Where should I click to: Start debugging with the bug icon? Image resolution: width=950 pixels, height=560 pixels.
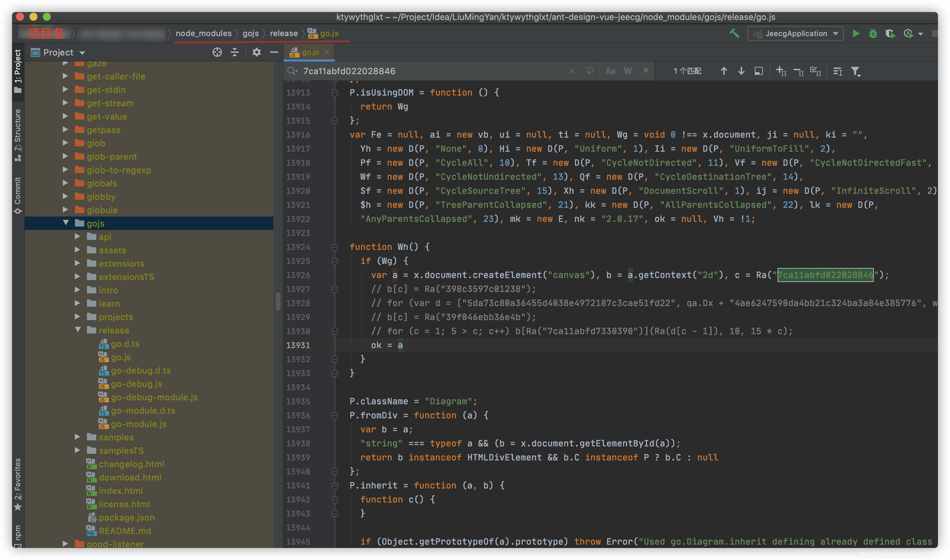tap(873, 34)
